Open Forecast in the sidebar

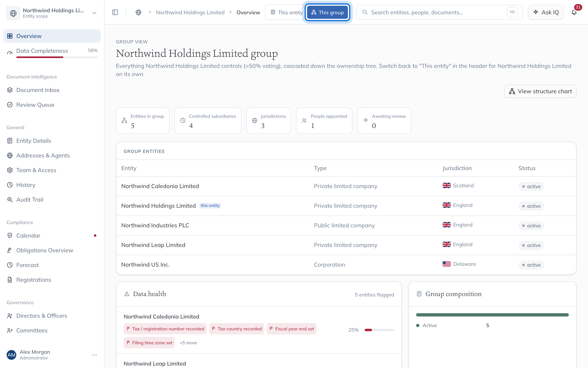tap(52, 265)
